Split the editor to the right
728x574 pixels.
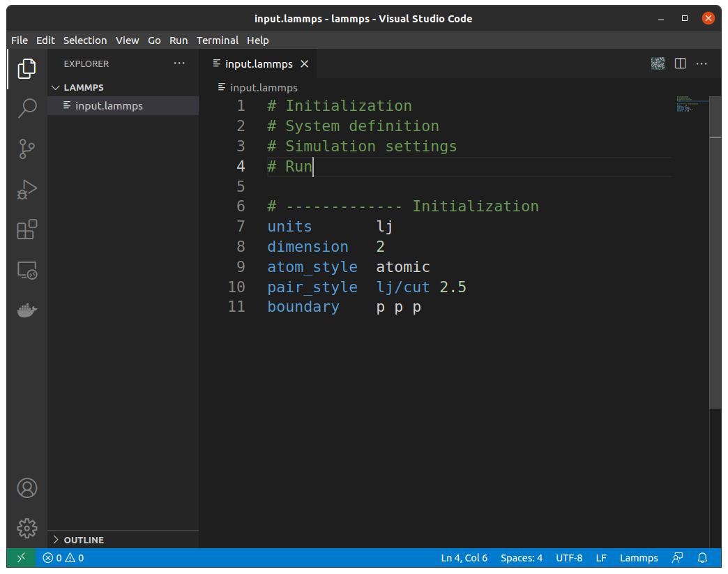coord(680,63)
